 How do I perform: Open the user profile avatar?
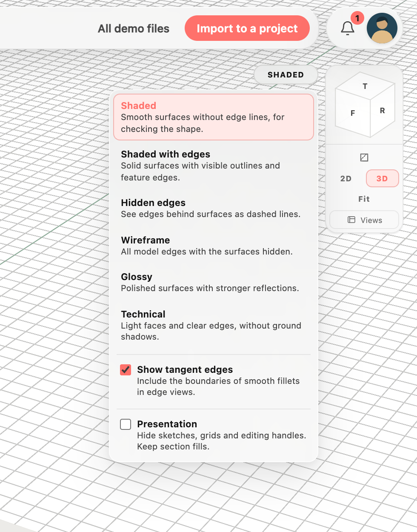coord(382,28)
